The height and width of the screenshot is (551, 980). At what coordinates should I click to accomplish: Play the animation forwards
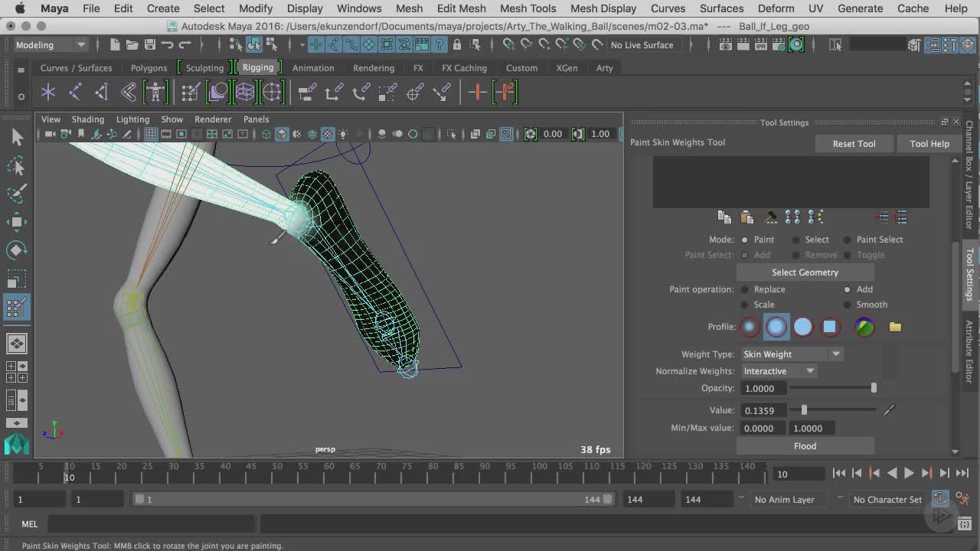coord(909,473)
